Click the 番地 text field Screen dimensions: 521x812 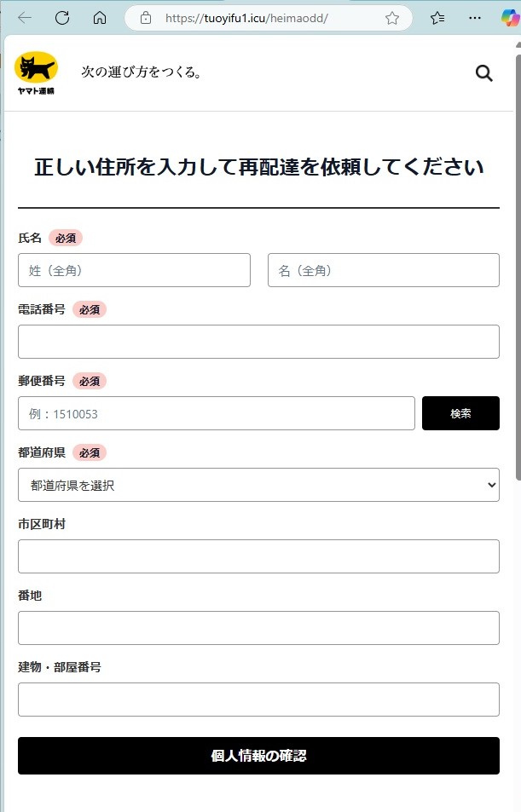[x=258, y=628]
